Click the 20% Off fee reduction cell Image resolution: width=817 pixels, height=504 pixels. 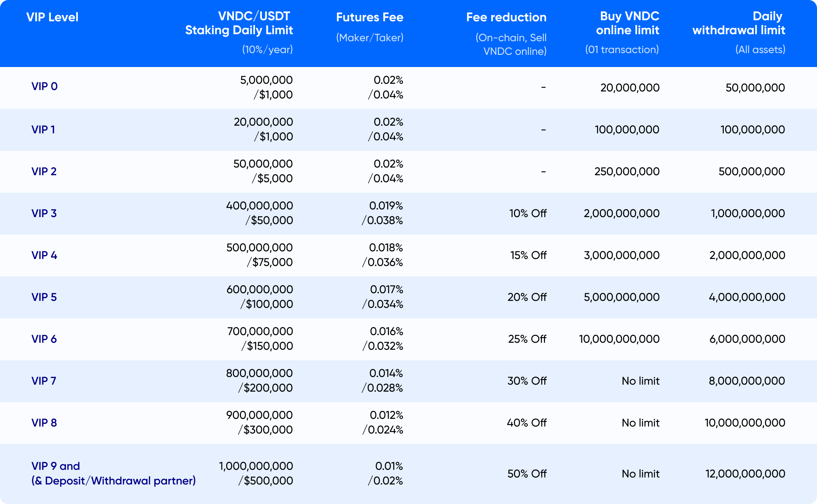[x=527, y=297]
